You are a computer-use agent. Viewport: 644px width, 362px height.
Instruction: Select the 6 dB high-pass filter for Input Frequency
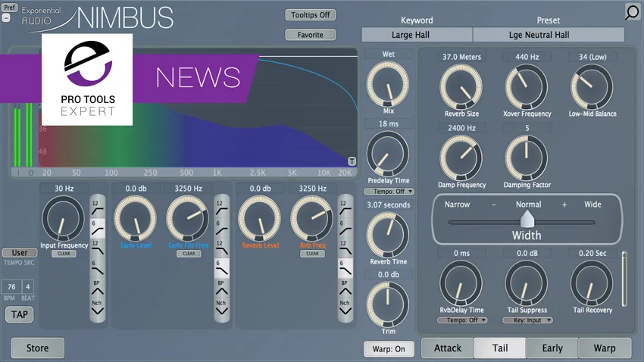[x=97, y=228]
